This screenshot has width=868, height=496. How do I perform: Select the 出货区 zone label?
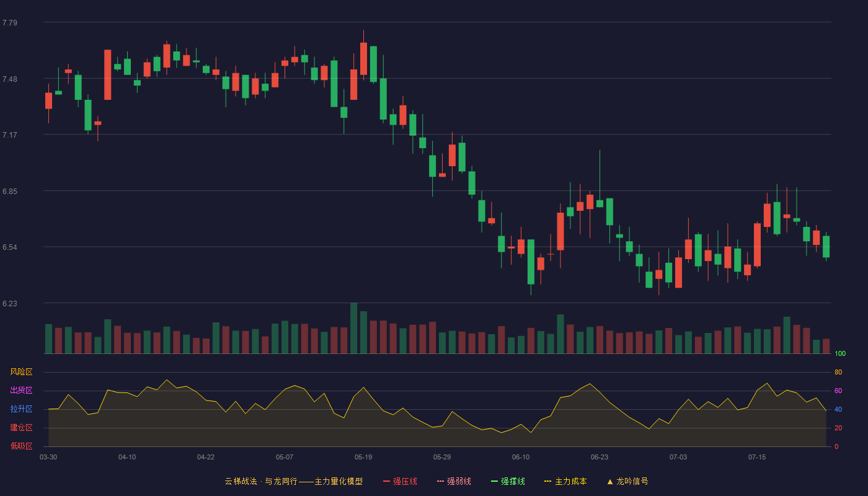tap(22, 391)
